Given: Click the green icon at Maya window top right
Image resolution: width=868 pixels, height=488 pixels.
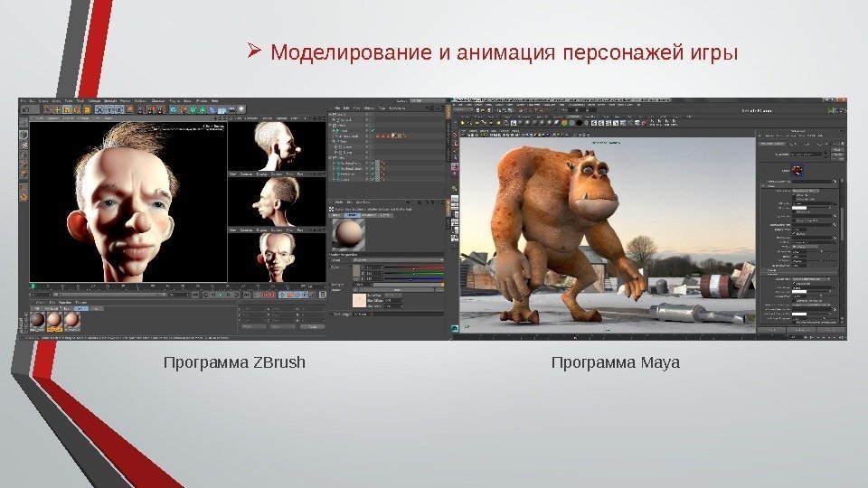Looking at the screenshot, I should [x=832, y=110].
